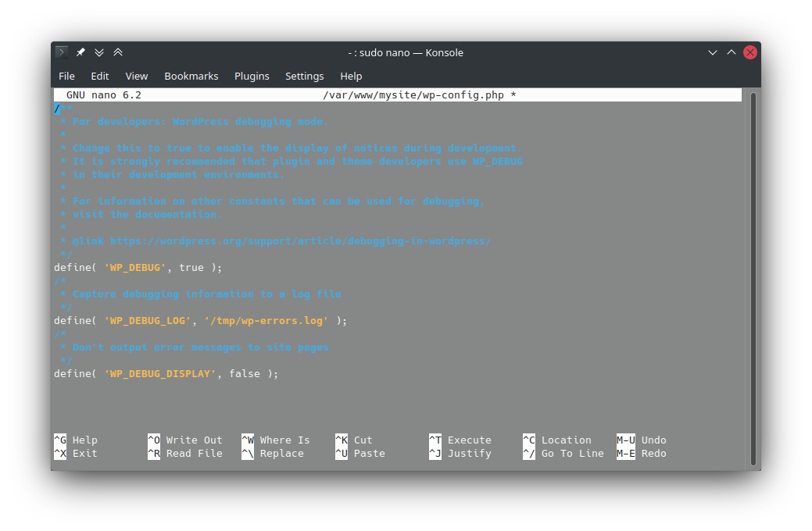Click the word false in WP_DEBUG_DISPLAY line
This screenshot has width=812, height=531.
pyautogui.click(x=245, y=374)
